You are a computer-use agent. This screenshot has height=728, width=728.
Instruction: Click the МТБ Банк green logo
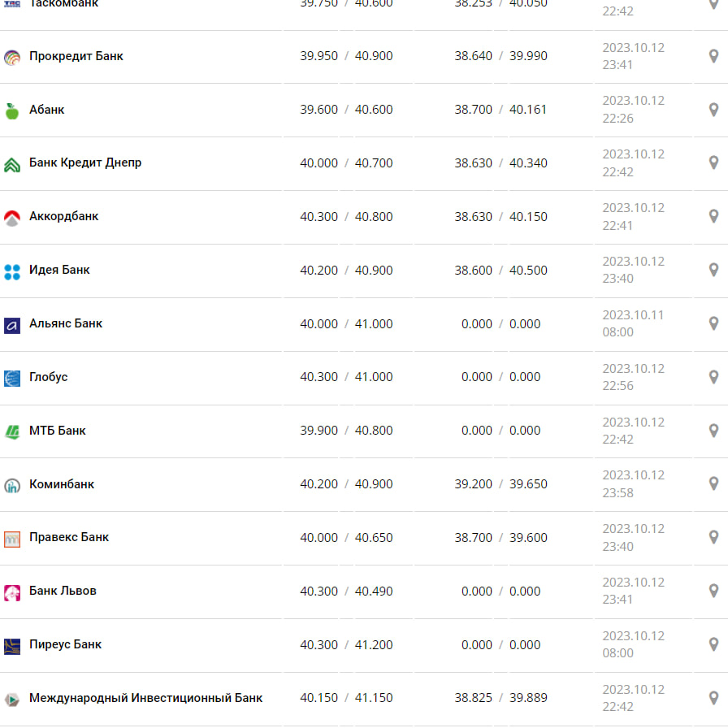pyautogui.click(x=11, y=431)
